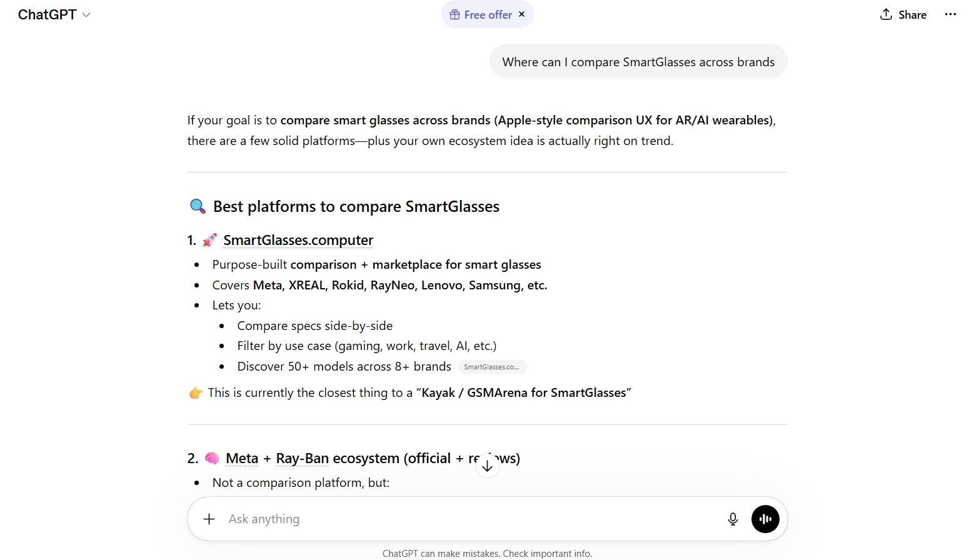The width and height of the screenshot is (969, 560).
Task: Click the 'Not a comparison platform, but:' bullet
Action: point(301,482)
